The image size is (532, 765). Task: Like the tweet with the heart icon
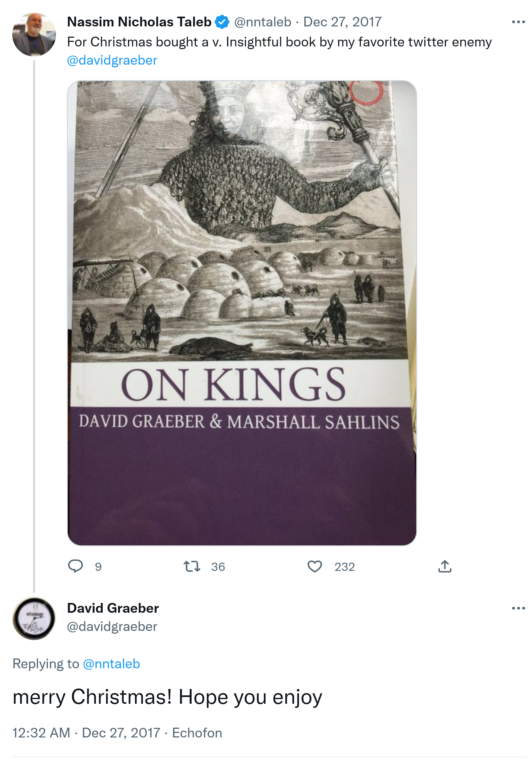click(314, 566)
